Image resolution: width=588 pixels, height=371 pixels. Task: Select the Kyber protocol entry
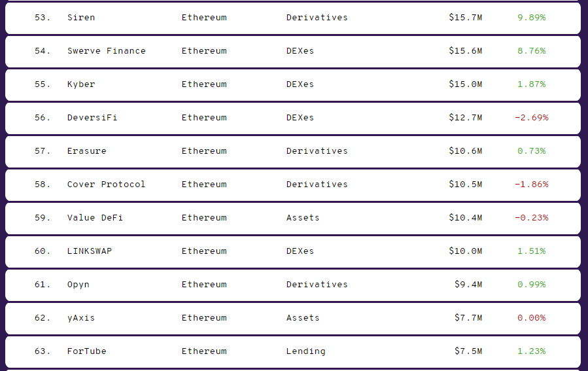[81, 84]
